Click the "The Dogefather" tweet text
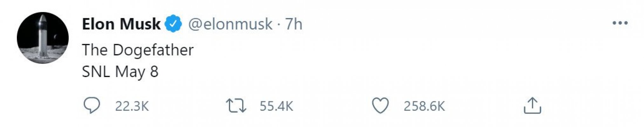This screenshot has height=127, width=644. tap(138, 50)
